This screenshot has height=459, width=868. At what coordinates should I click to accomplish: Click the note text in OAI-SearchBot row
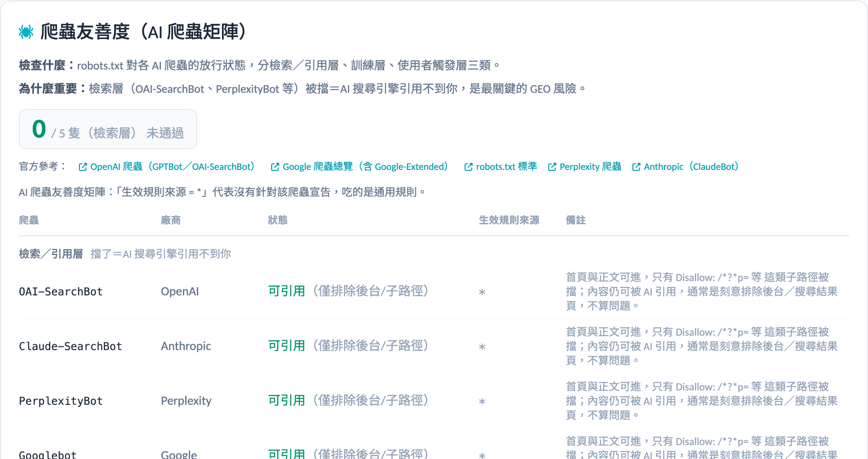(702, 292)
